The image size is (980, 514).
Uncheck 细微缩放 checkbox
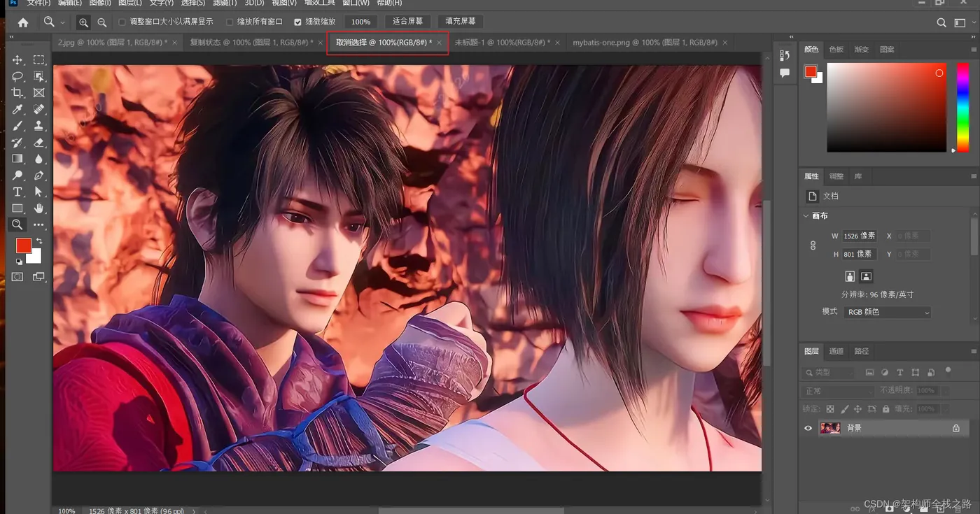(x=297, y=22)
